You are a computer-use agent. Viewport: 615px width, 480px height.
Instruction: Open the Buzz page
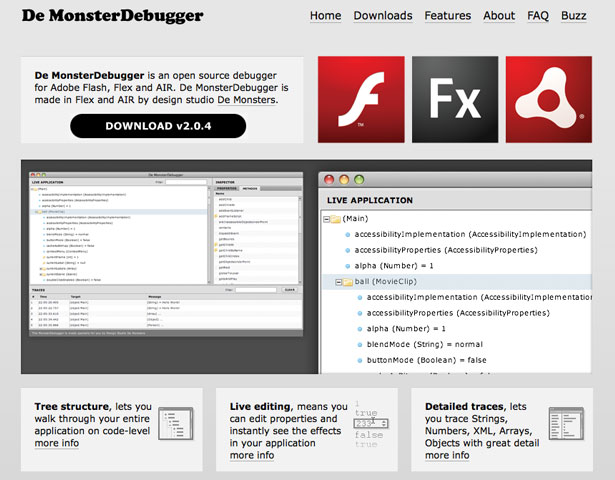pyautogui.click(x=573, y=16)
